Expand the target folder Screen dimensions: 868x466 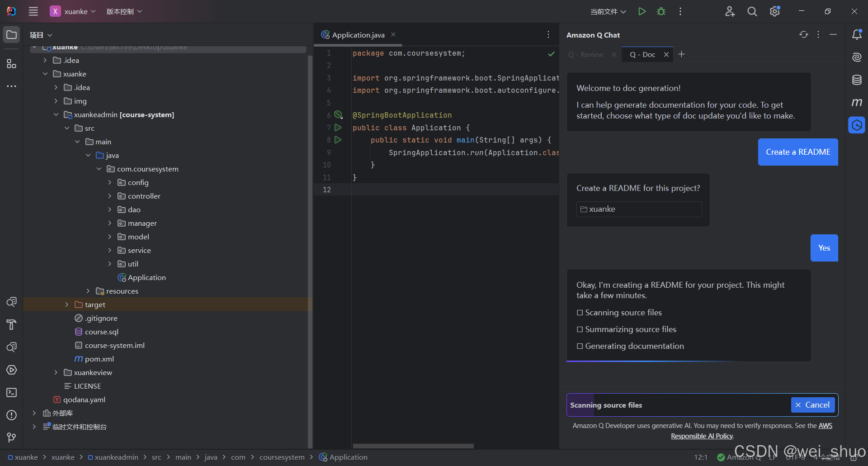click(66, 304)
